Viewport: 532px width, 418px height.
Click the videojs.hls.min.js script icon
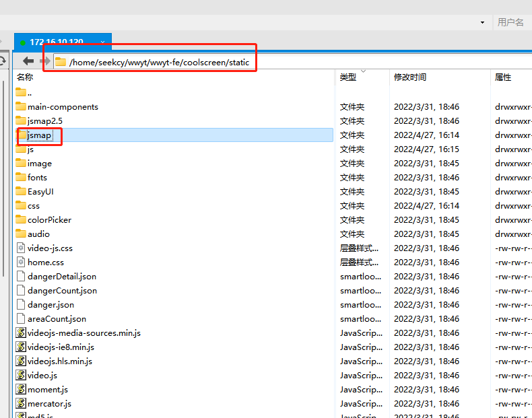click(21, 361)
